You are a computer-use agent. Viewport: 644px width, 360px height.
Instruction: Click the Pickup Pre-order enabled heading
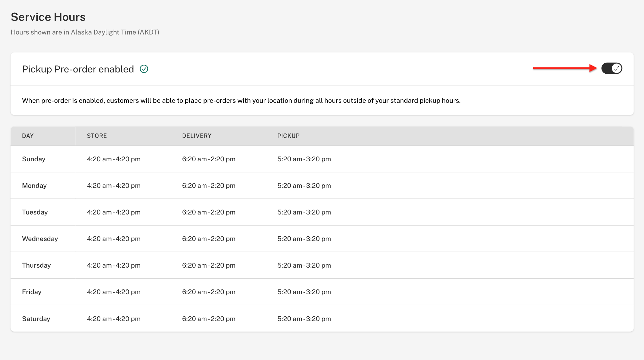(x=78, y=69)
